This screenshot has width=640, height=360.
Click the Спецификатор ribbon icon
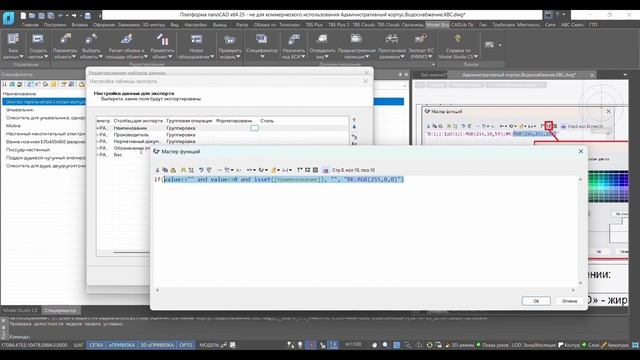coord(262,39)
